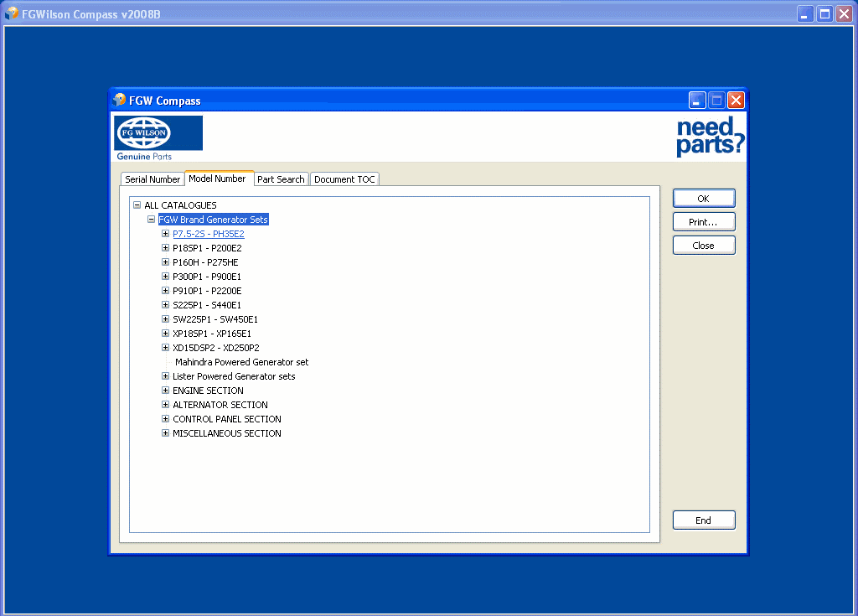Select Lister Powered Generator sets item
The image size is (858, 616).
[235, 376]
